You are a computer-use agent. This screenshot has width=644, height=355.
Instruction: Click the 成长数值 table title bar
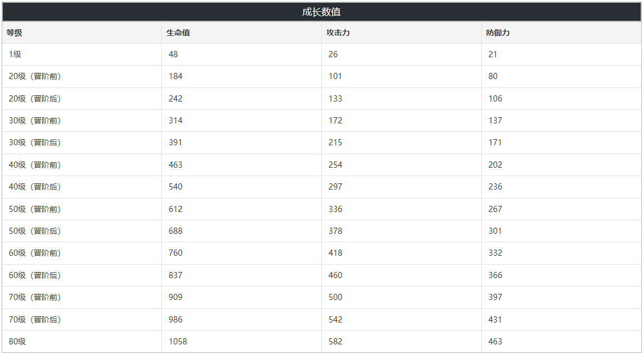[x=321, y=12]
